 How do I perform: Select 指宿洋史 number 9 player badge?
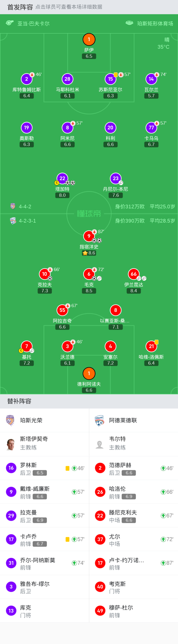pos(89,236)
